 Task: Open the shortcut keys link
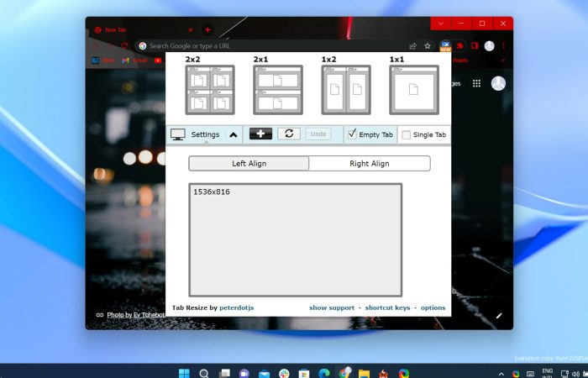(387, 307)
